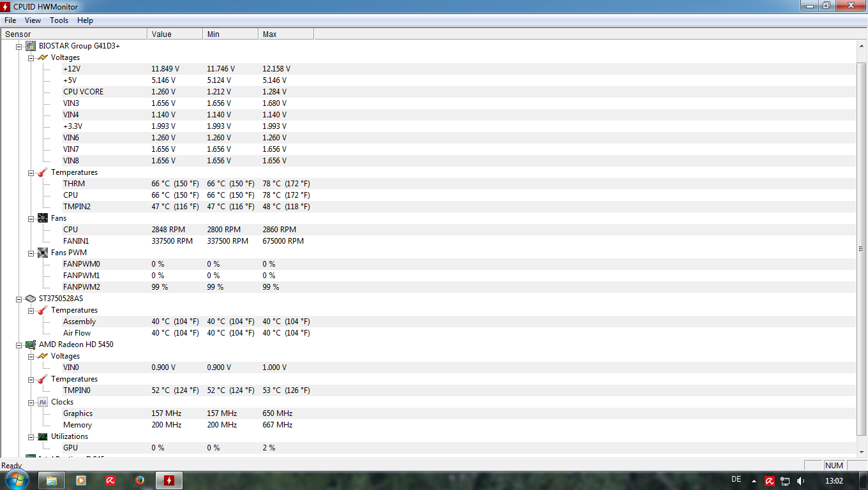Collapse the AMD Radeon HD 5450 node
Viewport: 868px width, 490px height.
click(x=19, y=345)
